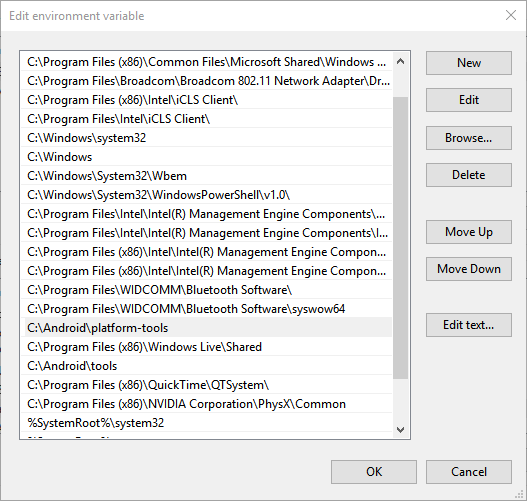Click the scrollbar up arrow

click(400, 61)
